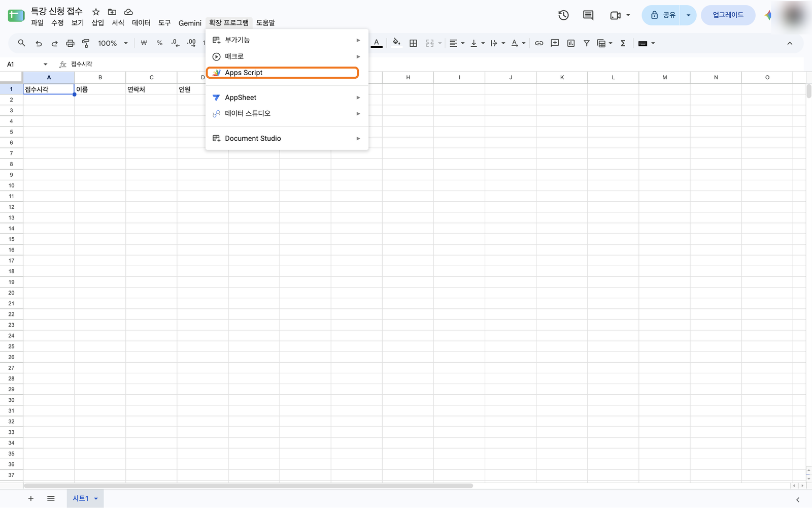
Task: Open the text color picker
Action: click(377, 43)
